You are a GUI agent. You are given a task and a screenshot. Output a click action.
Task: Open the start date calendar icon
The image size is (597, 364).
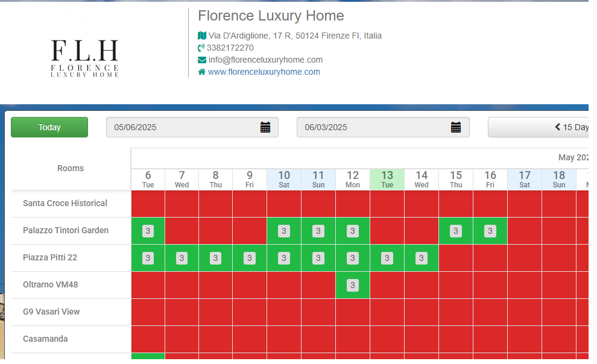coord(265,127)
